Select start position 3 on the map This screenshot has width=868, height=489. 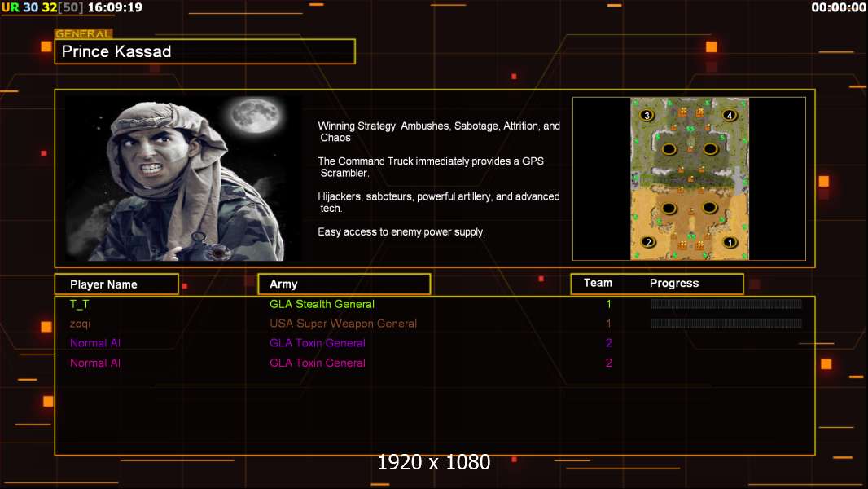(647, 115)
